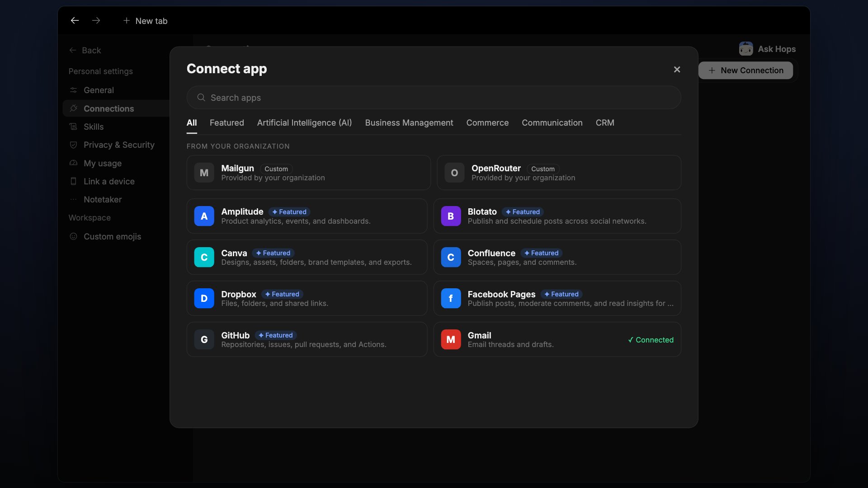The height and width of the screenshot is (488, 868).
Task: Click the GitHub app icon
Action: 204,339
